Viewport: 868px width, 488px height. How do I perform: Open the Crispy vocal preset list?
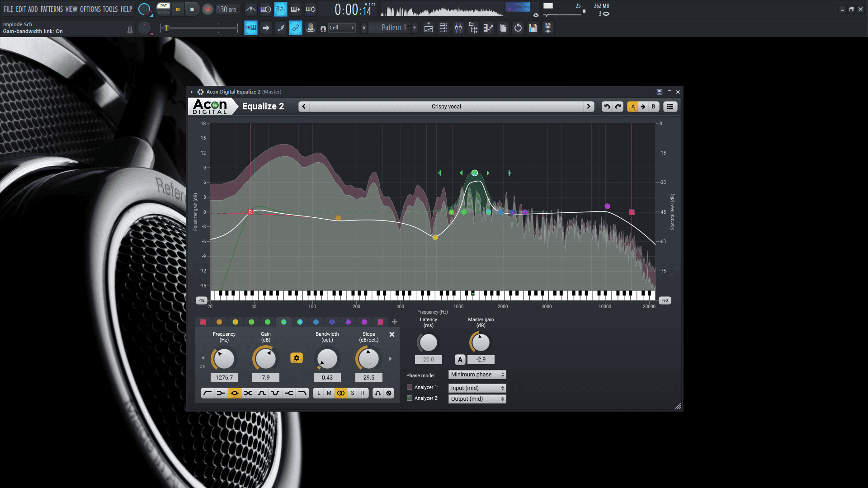(x=446, y=107)
